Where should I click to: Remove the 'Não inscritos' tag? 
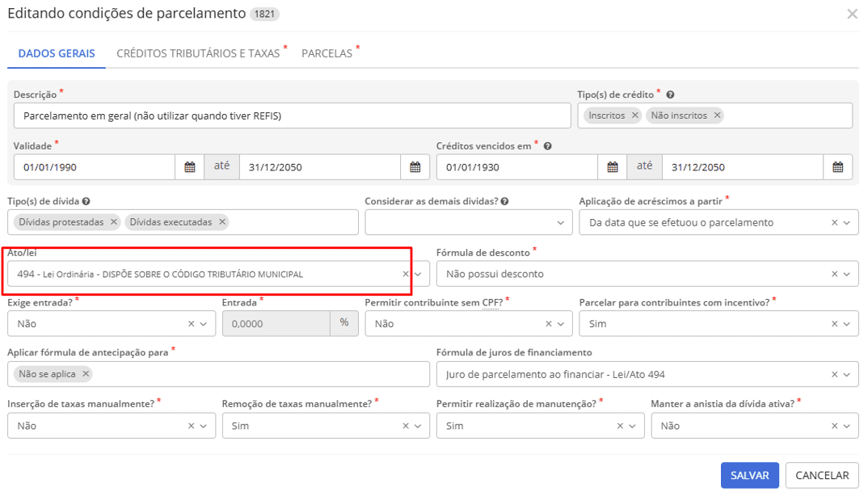(x=717, y=116)
